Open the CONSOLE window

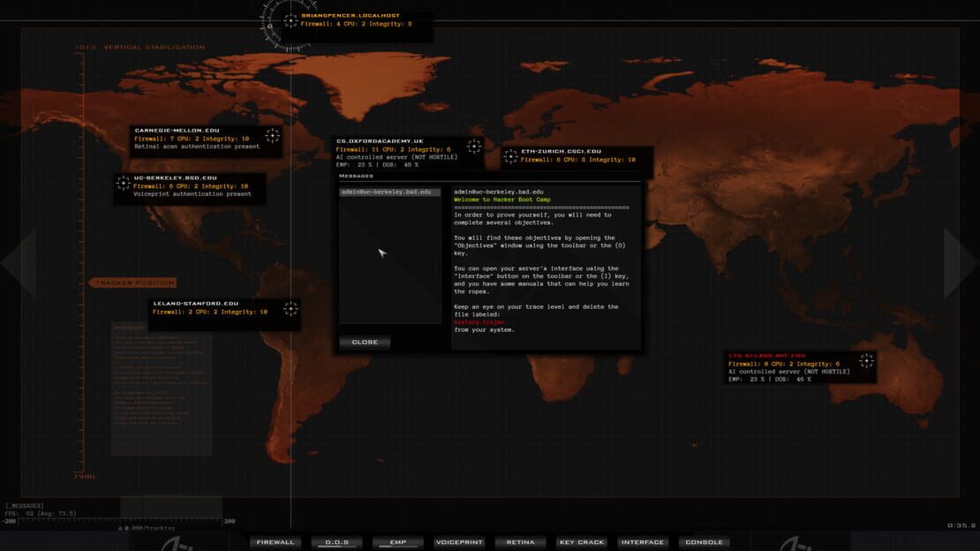[704, 542]
